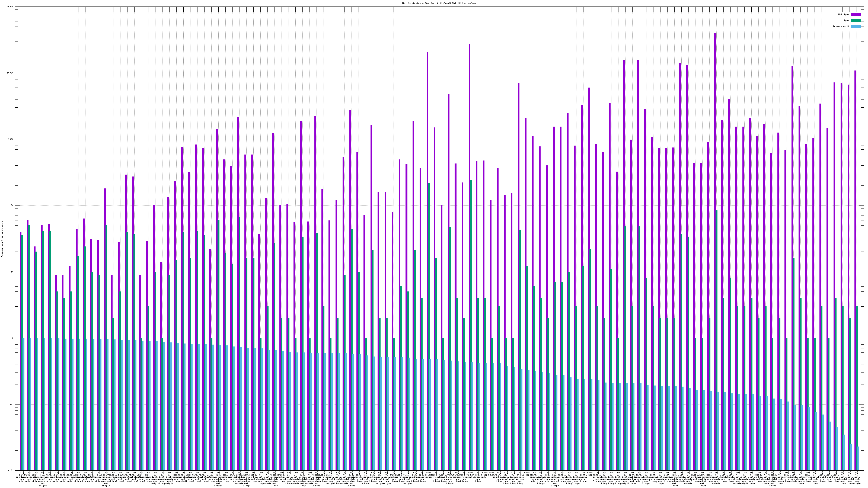Screen dimensions: 868x488
Task: Click the 1000 y-axis tick label
Action: tap(11, 139)
